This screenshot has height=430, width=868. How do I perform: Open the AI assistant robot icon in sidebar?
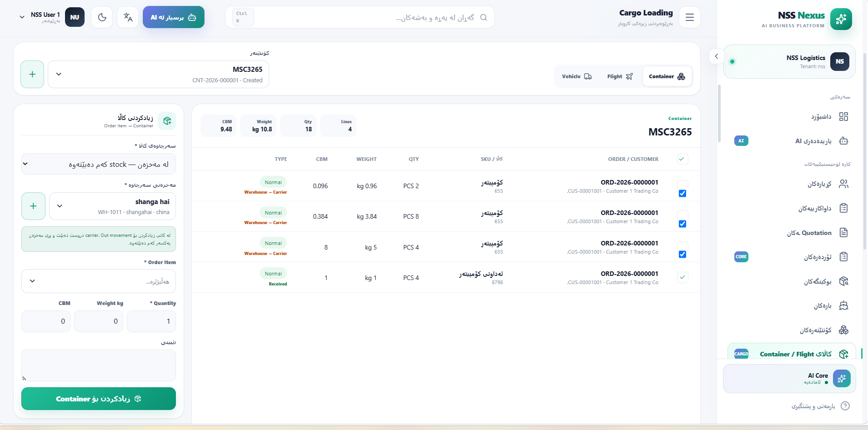[x=843, y=141]
